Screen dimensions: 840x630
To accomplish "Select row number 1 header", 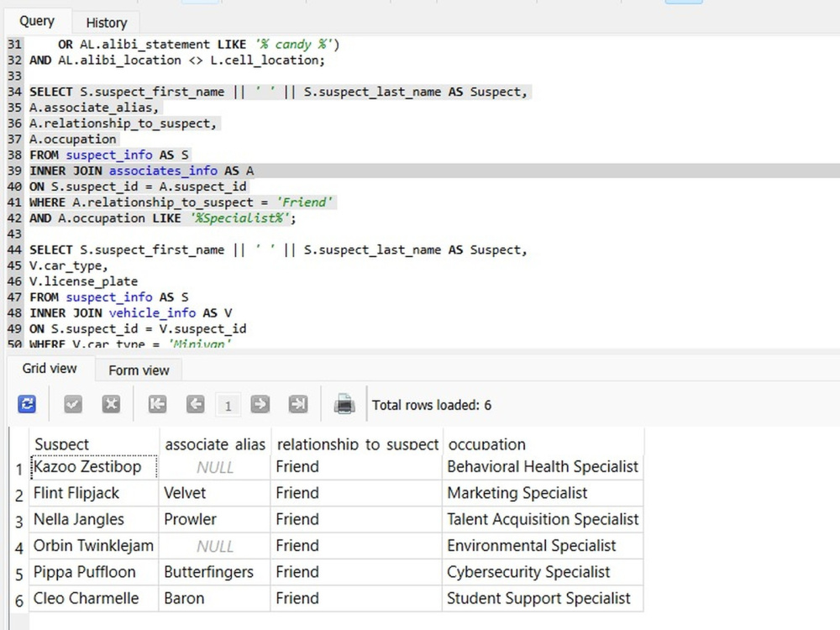I will tap(19, 469).
